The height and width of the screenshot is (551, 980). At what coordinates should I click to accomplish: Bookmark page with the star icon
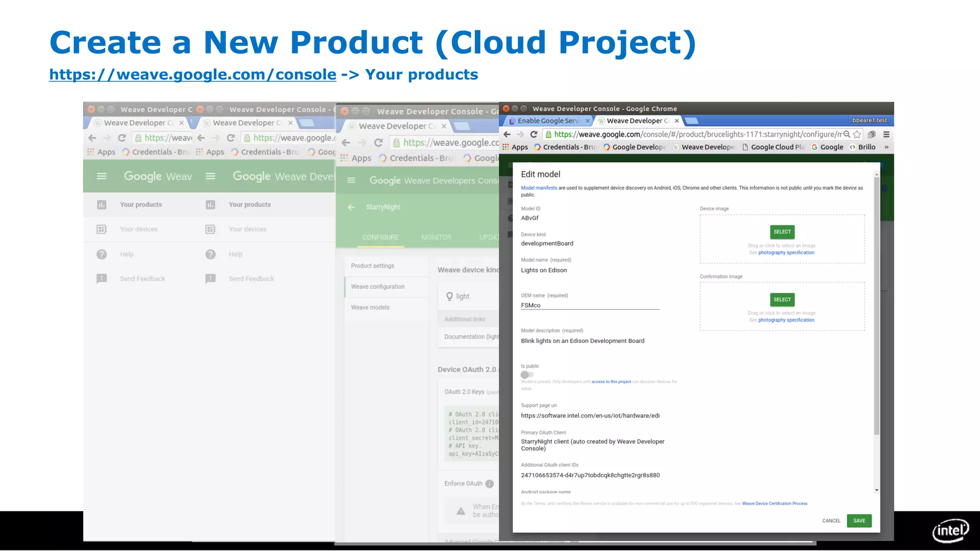point(857,134)
